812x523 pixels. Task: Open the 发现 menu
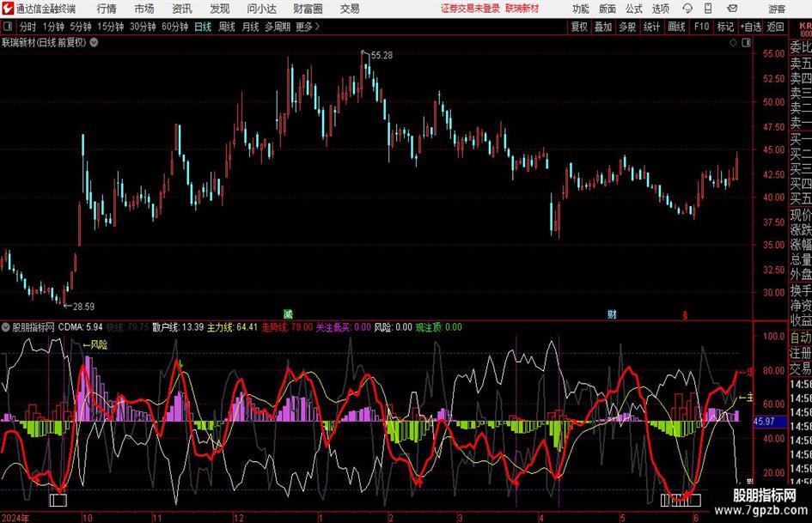[x=220, y=9]
